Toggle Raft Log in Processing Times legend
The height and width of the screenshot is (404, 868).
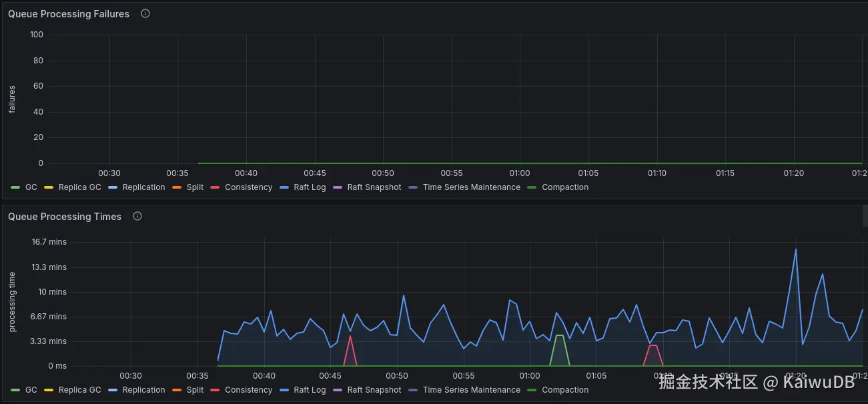click(x=303, y=390)
